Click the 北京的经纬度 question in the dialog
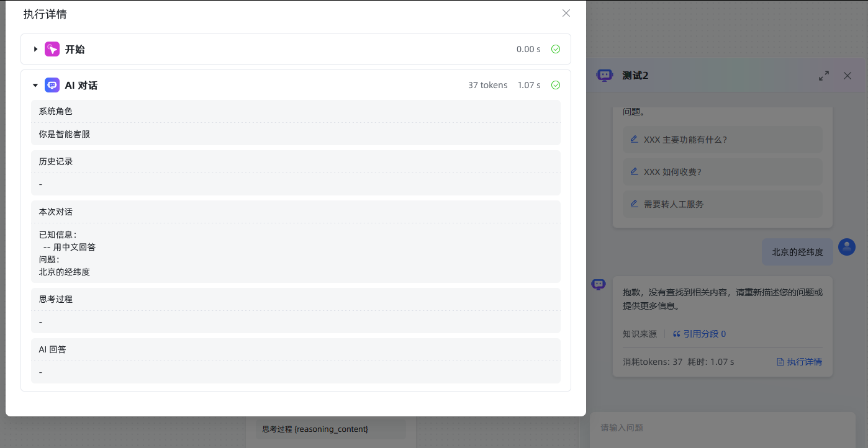The height and width of the screenshot is (448, 868). pos(65,272)
